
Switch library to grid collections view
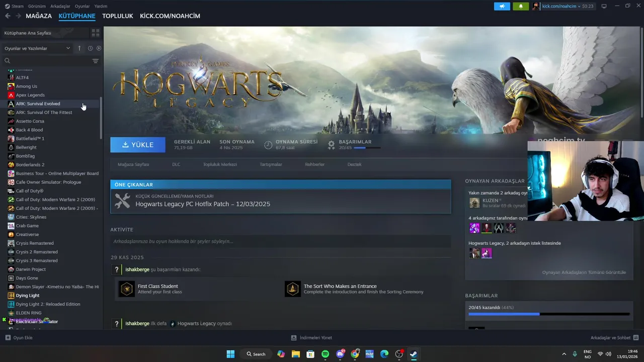point(95,33)
